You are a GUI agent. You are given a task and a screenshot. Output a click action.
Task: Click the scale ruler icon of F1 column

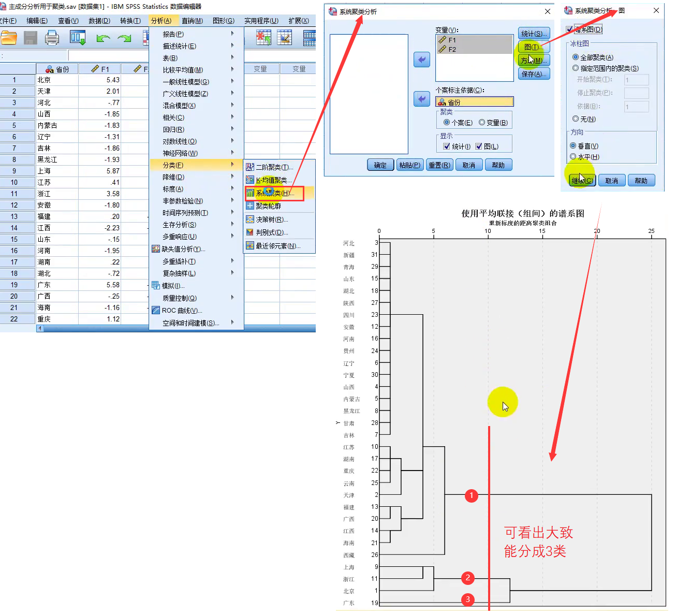[95, 69]
